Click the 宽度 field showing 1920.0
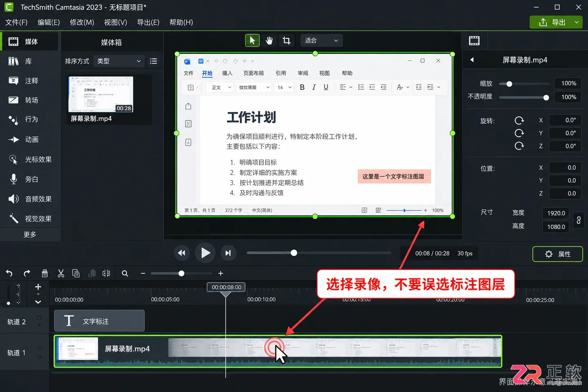This screenshot has width=588, height=392. point(556,213)
